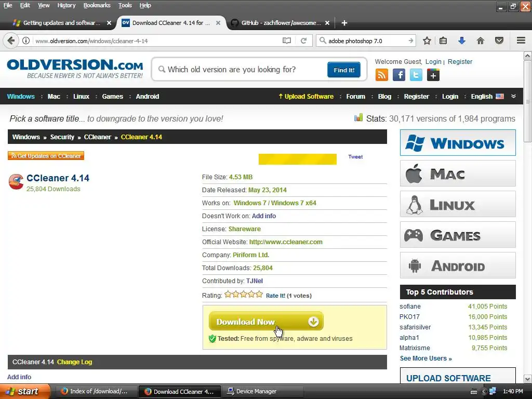The width and height of the screenshot is (532, 399).
Task: Select the Windows platform banner in sidebar
Action: [x=458, y=142]
